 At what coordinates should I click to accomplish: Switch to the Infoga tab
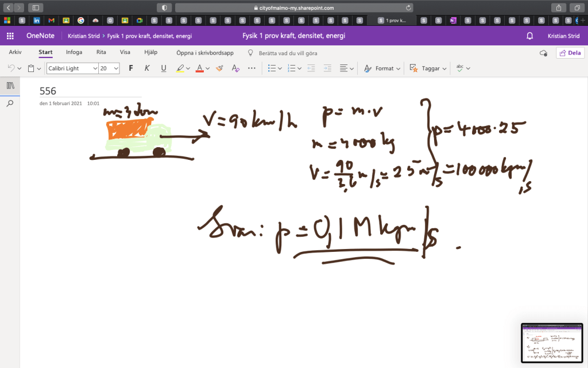coord(73,52)
